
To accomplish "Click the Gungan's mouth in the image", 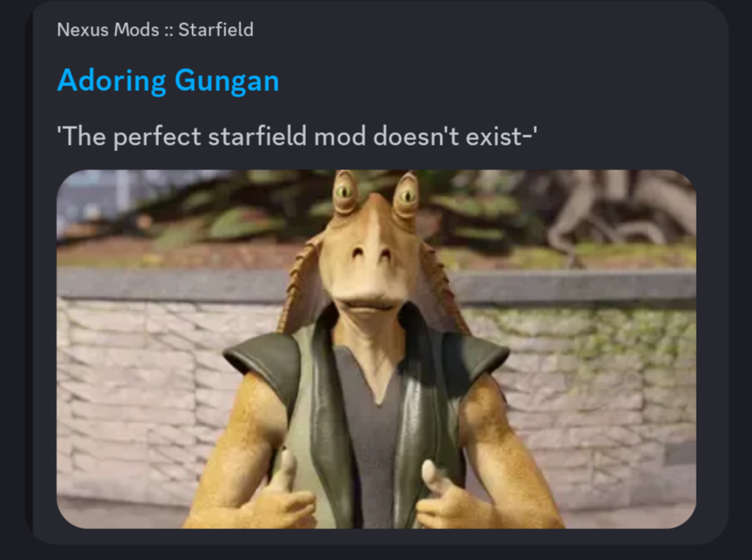I will coord(368,305).
